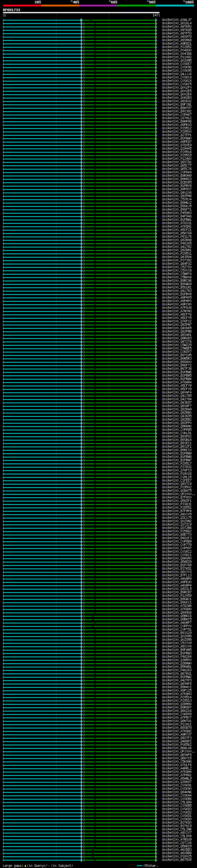
Task: Pick the UniRef100_Q39445 hit label
Action: click(176, 149)
